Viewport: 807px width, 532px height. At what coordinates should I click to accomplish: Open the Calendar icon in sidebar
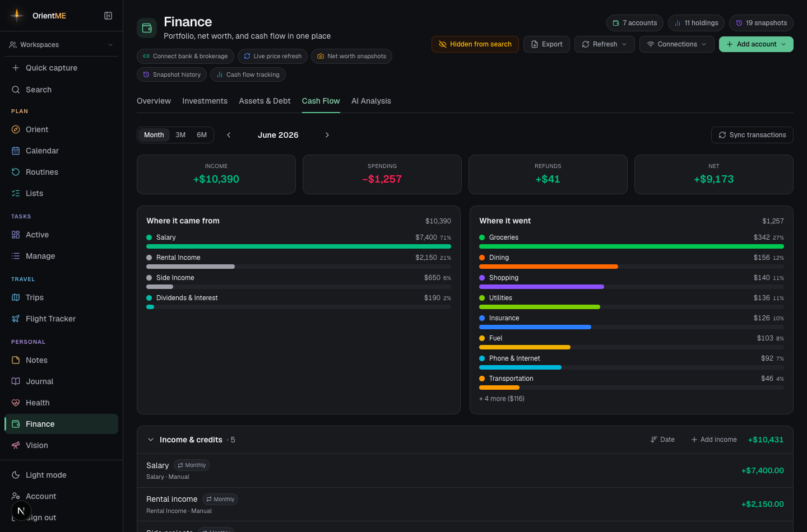pos(16,151)
